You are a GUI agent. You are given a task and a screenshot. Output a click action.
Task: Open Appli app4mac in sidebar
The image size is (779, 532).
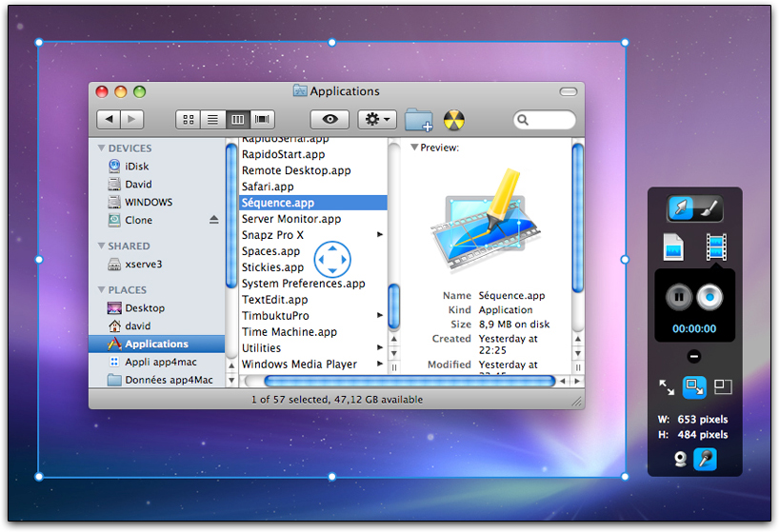pos(156,362)
